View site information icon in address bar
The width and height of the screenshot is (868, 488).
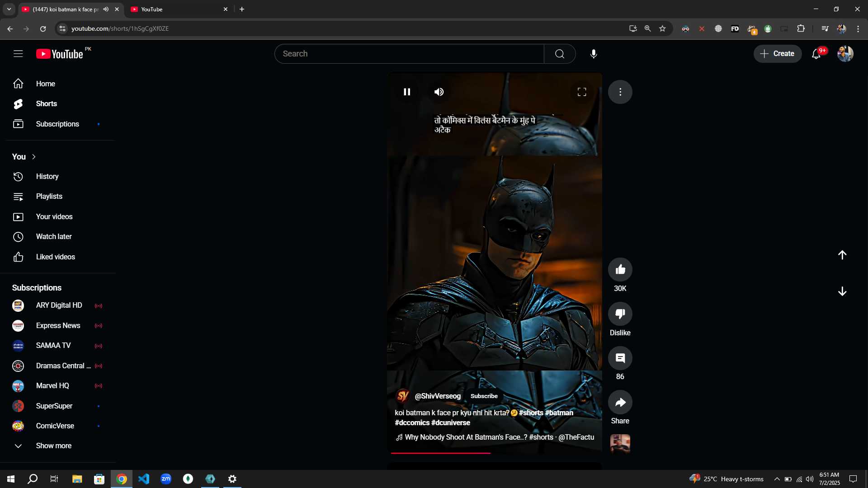62,28
